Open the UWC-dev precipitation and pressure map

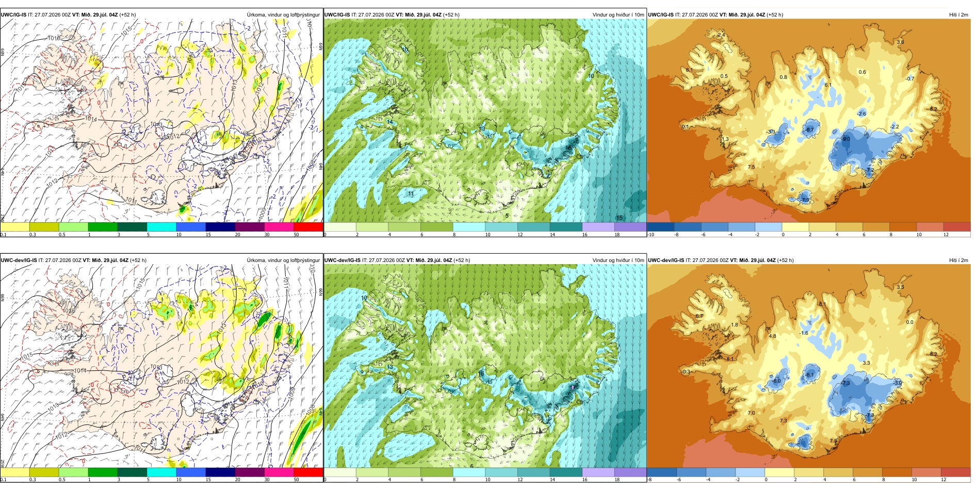coord(161,366)
